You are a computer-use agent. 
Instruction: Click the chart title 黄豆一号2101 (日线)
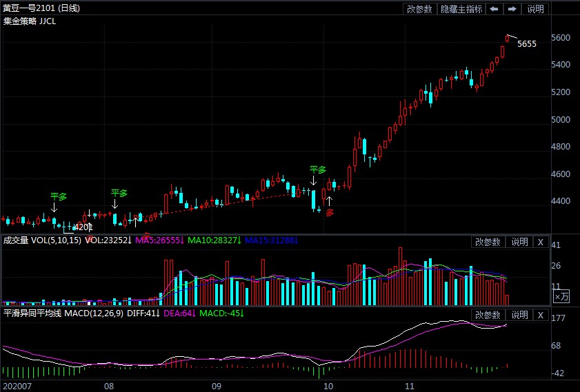[41, 8]
